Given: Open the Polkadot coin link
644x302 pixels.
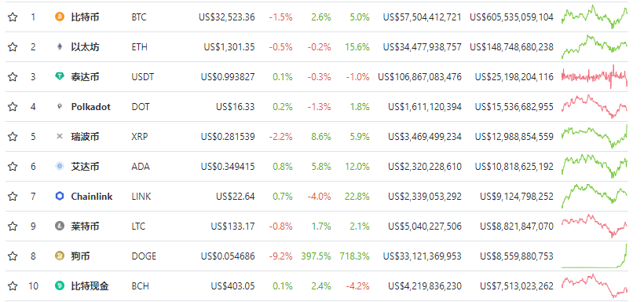Looking at the screenshot, I should coord(91,106).
